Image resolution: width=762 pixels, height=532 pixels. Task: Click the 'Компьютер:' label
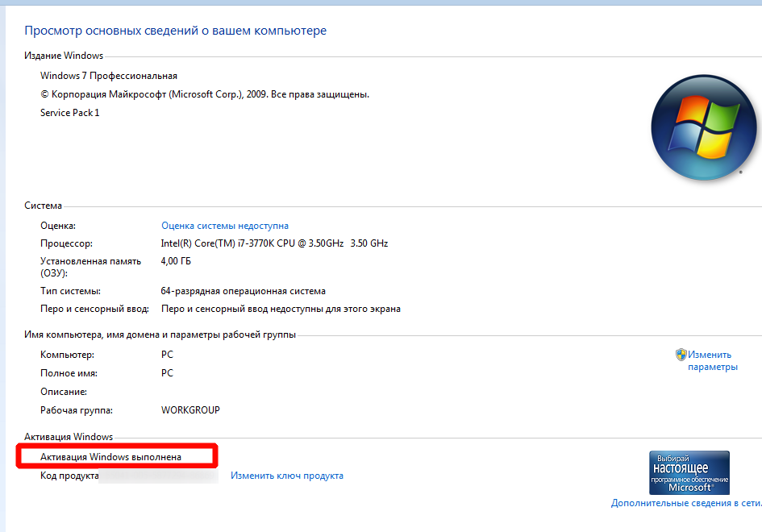pyautogui.click(x=68, y=355)
